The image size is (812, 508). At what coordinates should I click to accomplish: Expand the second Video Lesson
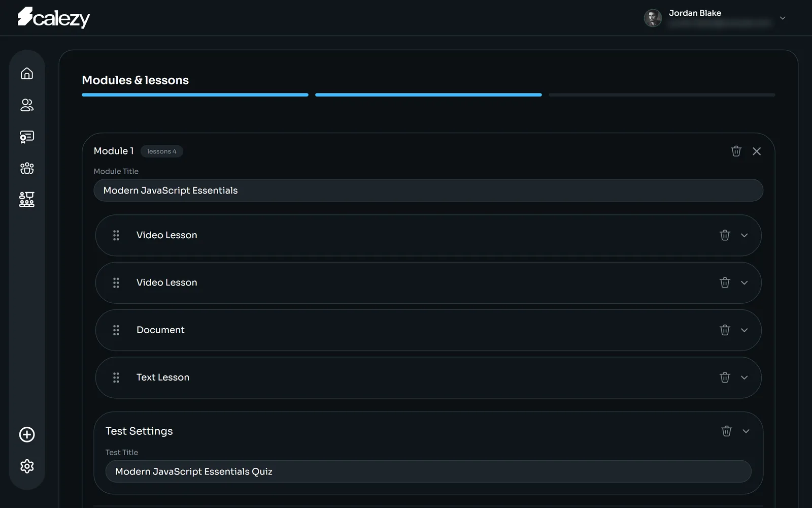pos(745,282)
